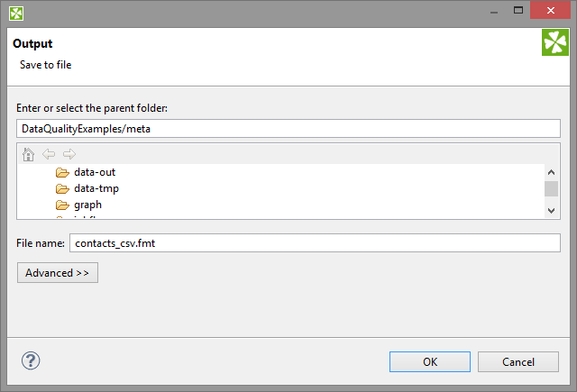Click the File name text field

click(x=315, y=243)
